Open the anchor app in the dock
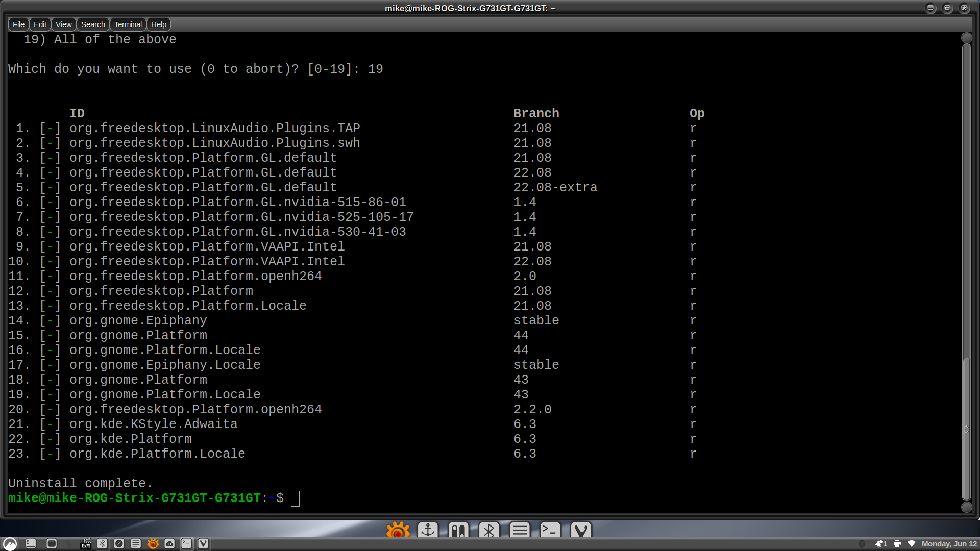This screenshot has width=980, height=551. 428,530
